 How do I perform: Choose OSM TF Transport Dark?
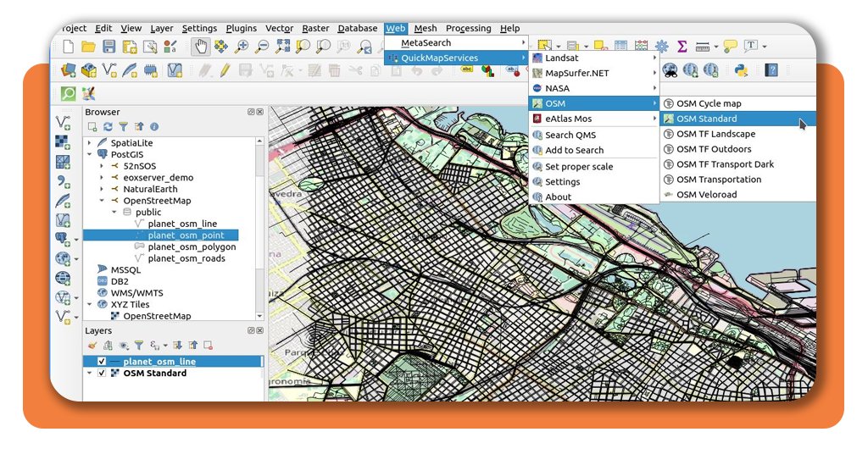tap(737, 164)
